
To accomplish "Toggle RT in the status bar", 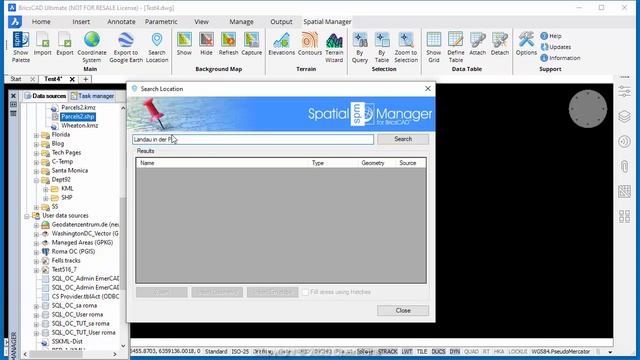I will [x=486, y=351].
